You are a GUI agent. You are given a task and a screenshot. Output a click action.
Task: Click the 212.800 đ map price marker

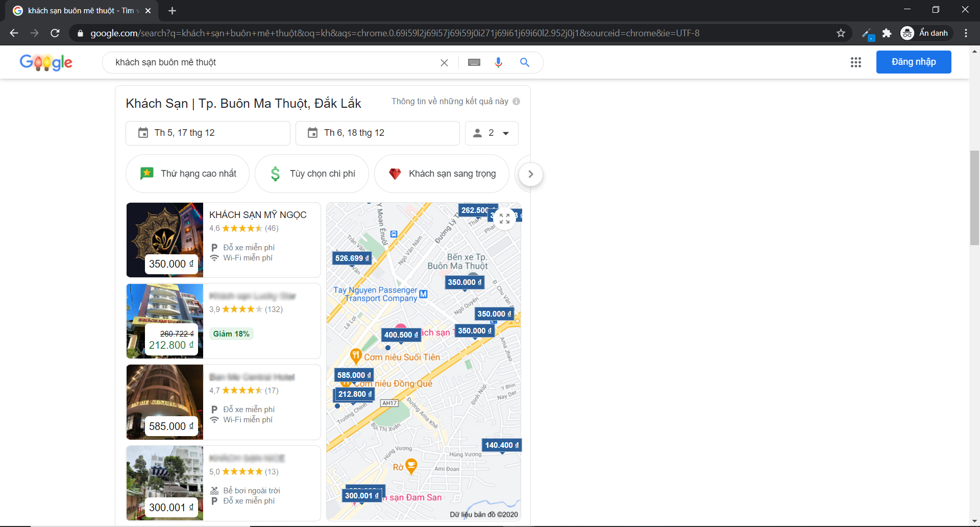tap(355, 394)
